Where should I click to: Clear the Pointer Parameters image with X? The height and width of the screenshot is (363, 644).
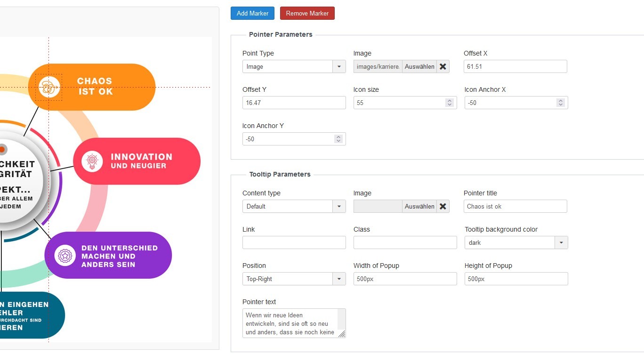[x=443, y=67]
